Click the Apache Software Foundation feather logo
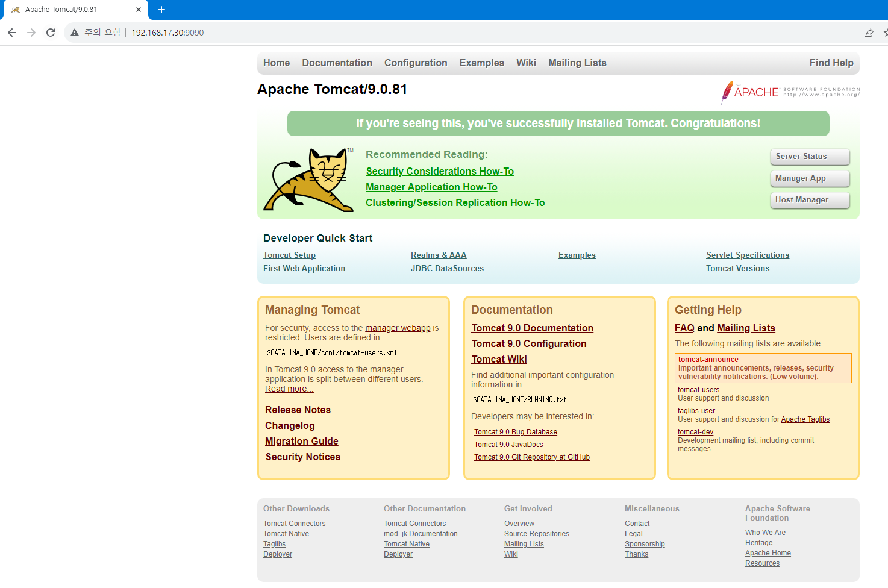 coord(790,92)
